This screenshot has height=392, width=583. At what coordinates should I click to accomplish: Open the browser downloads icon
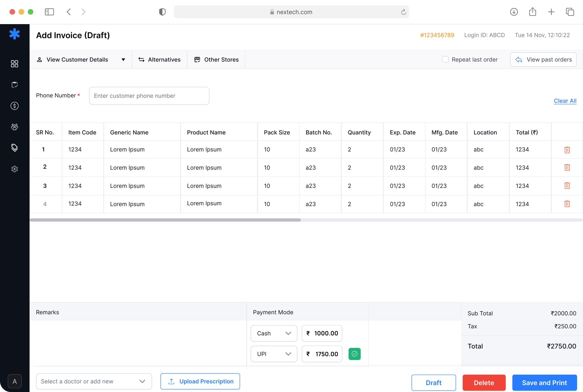pos(514,12)
